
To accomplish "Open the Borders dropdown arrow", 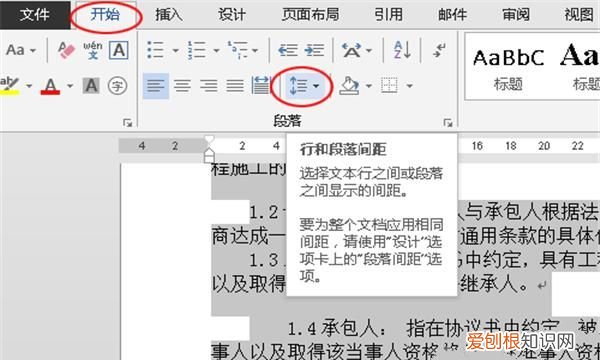I will 409,86.
